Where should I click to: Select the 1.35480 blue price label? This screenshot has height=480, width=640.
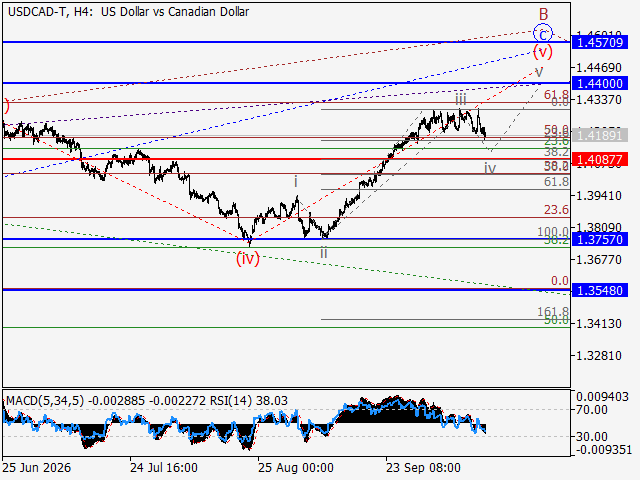point(600,290)
